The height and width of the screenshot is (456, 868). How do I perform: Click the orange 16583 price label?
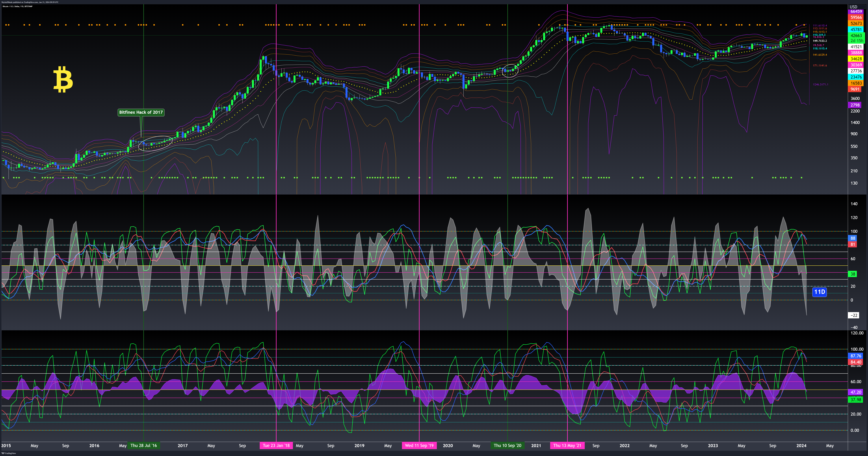pos(856,83)
